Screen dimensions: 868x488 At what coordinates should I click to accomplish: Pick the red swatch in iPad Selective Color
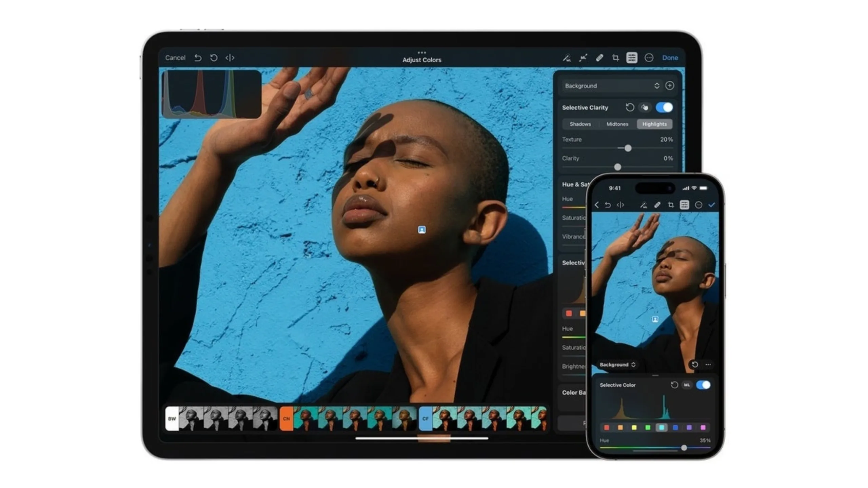pos(569,313)
